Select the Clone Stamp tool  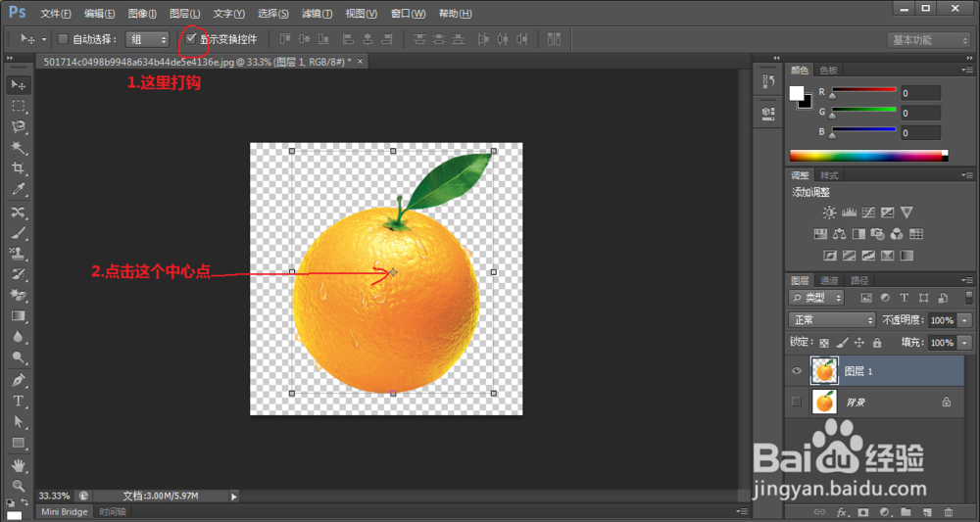point(18,254)
